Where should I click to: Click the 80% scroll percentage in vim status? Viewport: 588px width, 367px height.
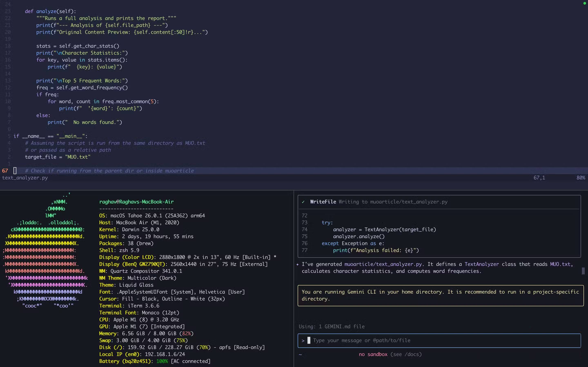pyautogui.click(x=581, y=178)
